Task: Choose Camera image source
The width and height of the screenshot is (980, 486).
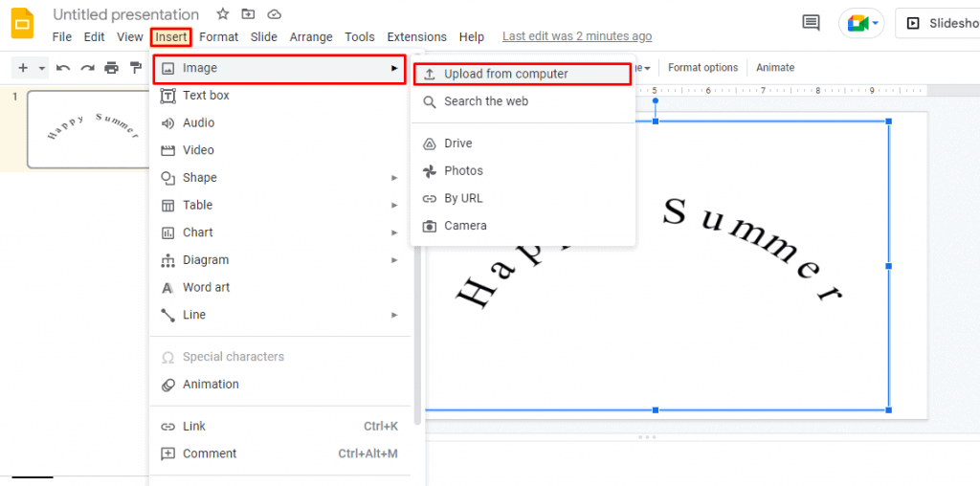Action: [x=523, y=226]
